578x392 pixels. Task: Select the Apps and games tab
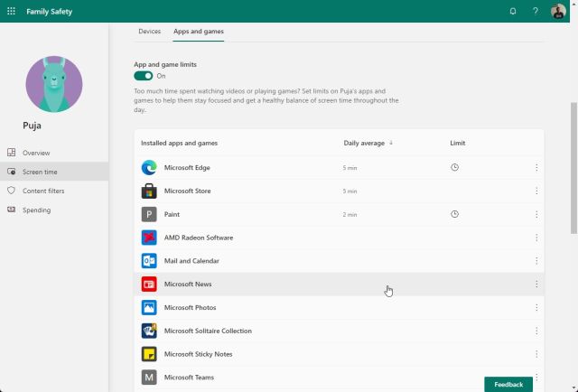pyautogui.click(x=199, y=32)
